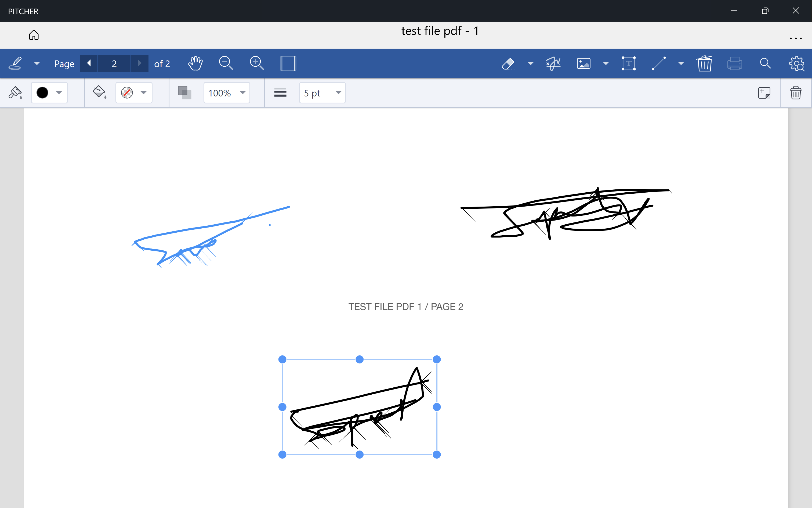Click the Delete All Annotations trash icon

coord(704,63)
